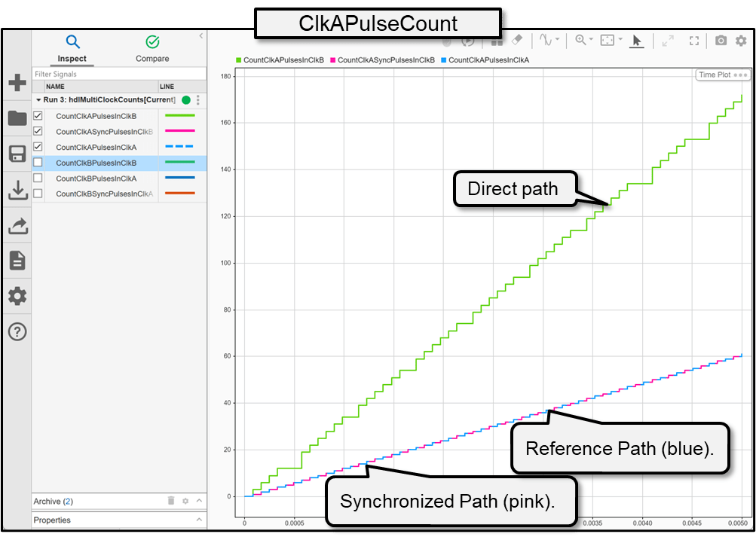This screenshot has height=537, width=756.
Task: Select the pointer cursor tool in toolbar
Action: (636, 41)
